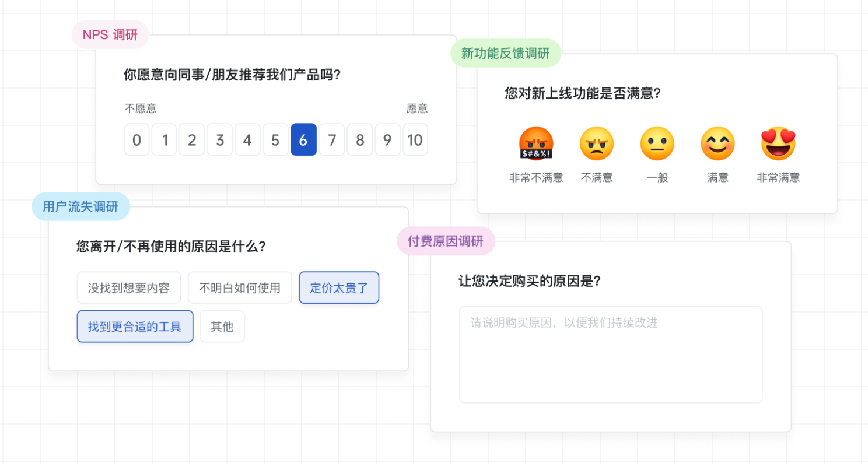This screenshot has height=463, width=868.
Task: Deselect the 定价太贵了 option
Action: point(339,288)
